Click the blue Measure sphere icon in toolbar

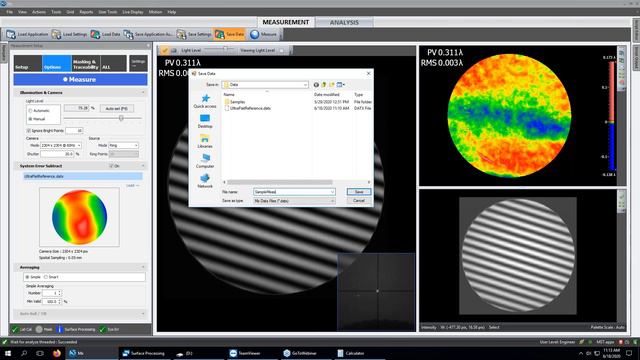pyautogui.click(x=255, y=34)
